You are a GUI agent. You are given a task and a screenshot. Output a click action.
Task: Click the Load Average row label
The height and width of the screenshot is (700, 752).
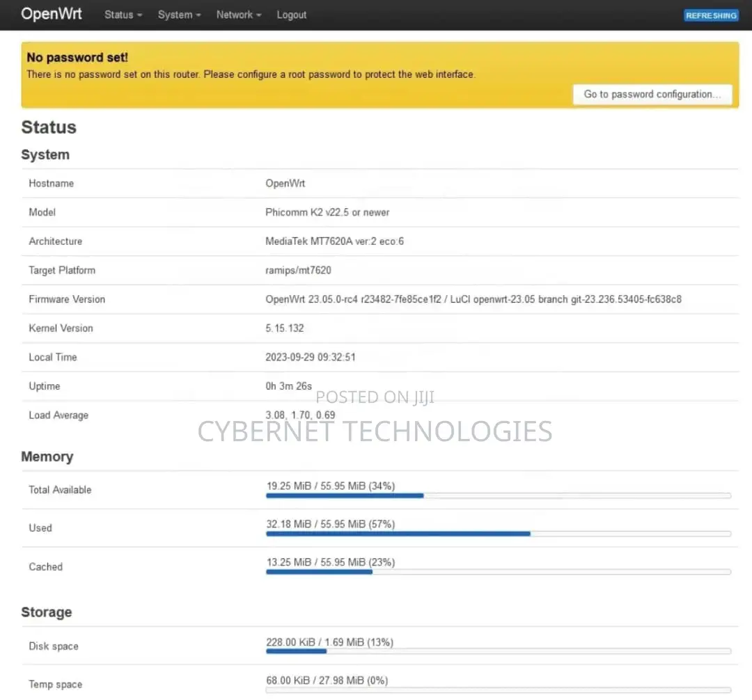point(58,415)
